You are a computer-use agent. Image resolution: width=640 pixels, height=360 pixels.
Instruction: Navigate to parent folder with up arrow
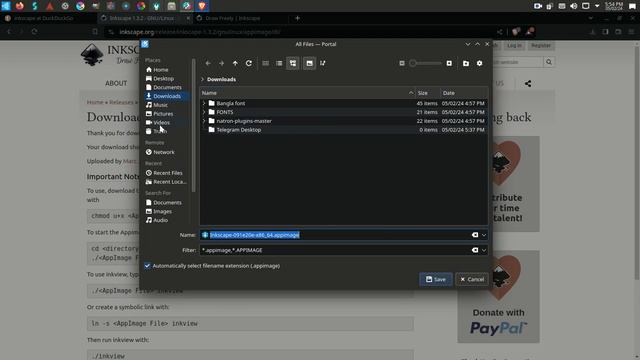235,63
